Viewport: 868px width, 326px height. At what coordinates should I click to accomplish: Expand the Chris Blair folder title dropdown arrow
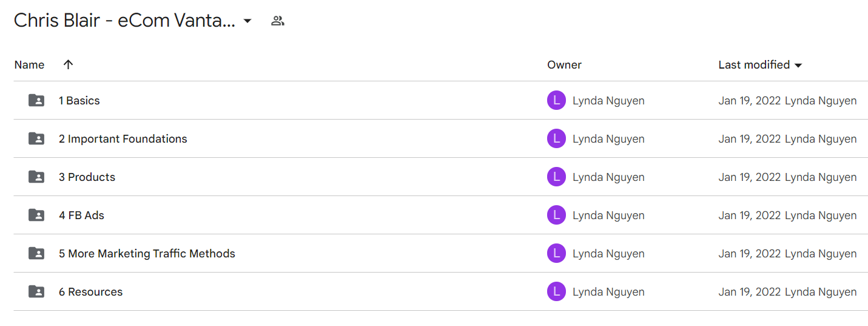pyautogui.click(x=247, y=21)
